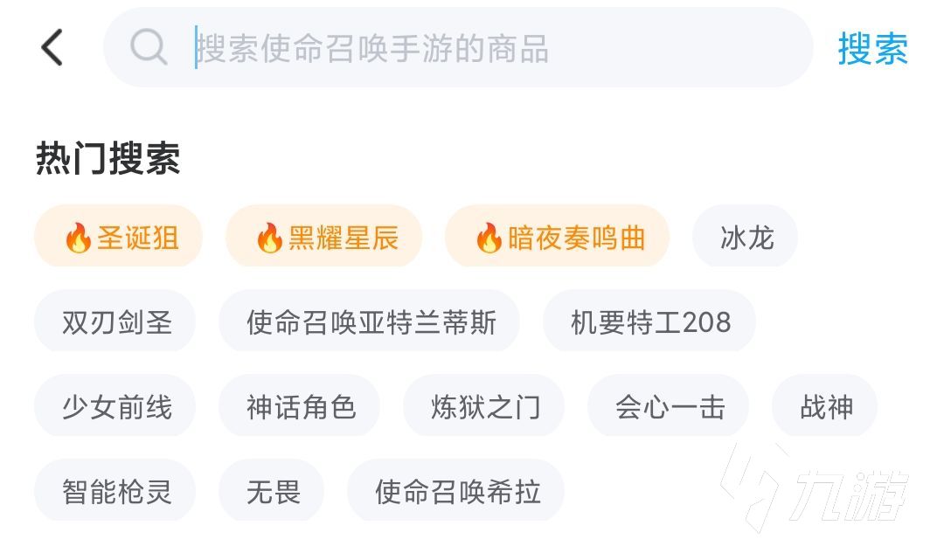Choose the 黑耀星辰 hot tag
This screenshot has height=560, width=944.
click(323, 237)
